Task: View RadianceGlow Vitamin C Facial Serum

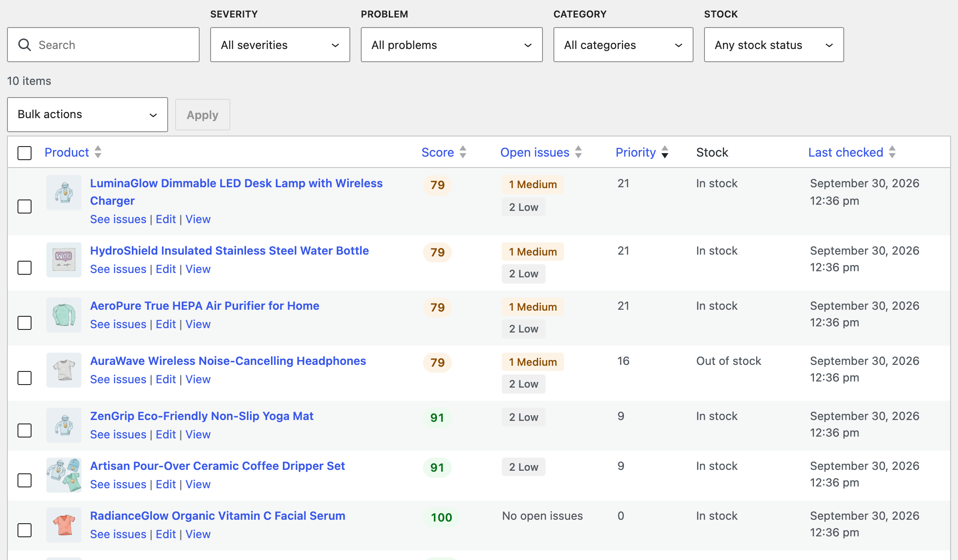Action: (x=198, y=534)
